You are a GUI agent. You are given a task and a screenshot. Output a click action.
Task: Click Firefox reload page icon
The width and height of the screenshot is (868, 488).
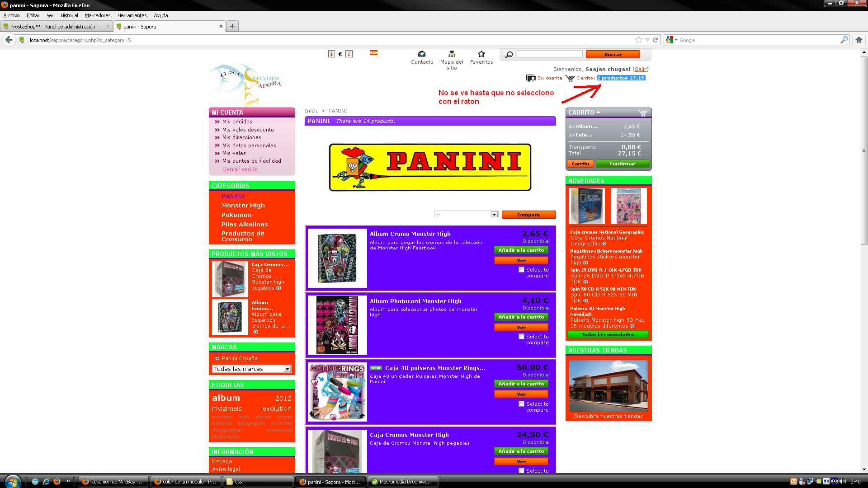655,40
